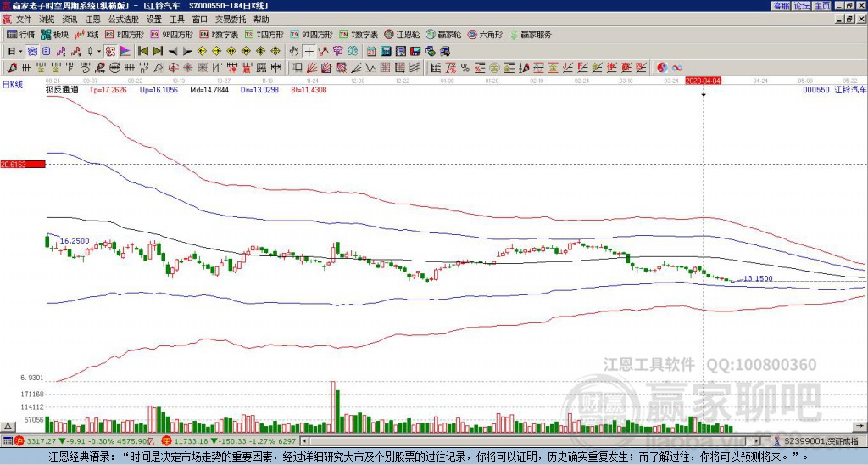Toggle the 权 adjustment button

coord(110,52)
